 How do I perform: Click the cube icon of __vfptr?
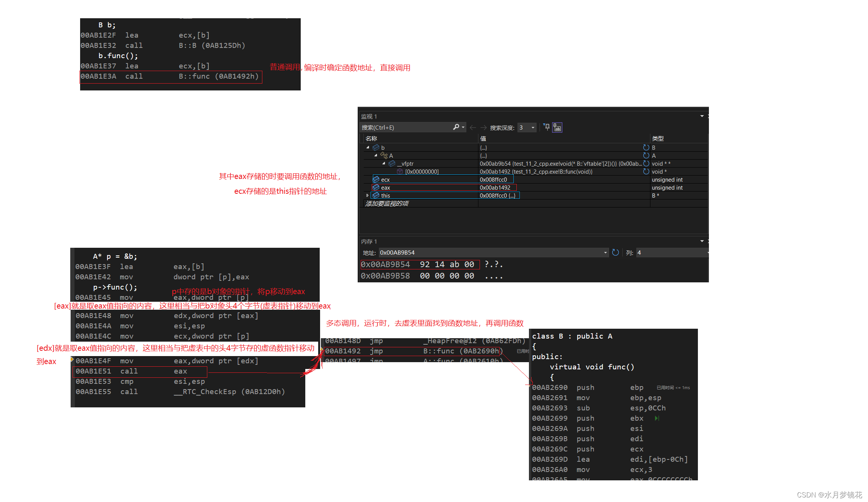[x=392, y=163]
